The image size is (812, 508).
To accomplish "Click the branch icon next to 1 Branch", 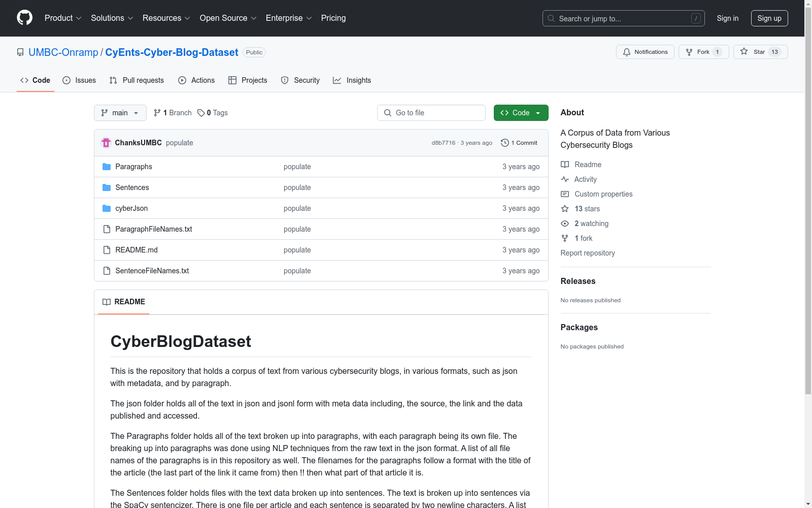I will 157,113.
